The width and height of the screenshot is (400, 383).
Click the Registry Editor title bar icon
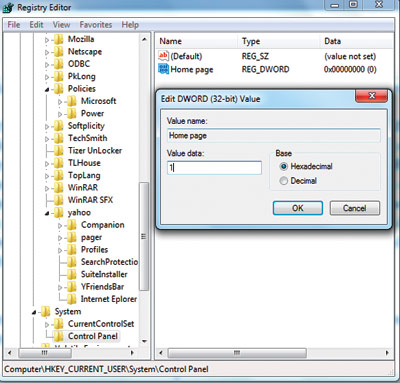click(x=8, y=8)
